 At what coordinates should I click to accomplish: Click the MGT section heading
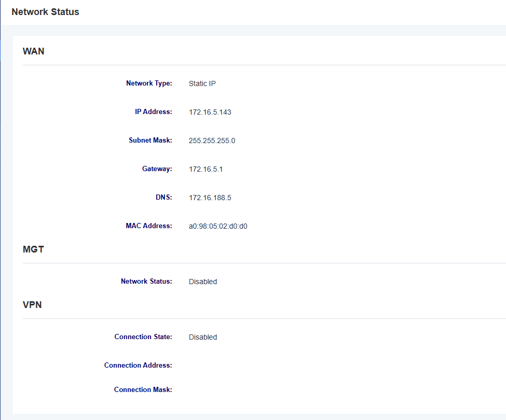pyautogui.click(x=33, y=249)
